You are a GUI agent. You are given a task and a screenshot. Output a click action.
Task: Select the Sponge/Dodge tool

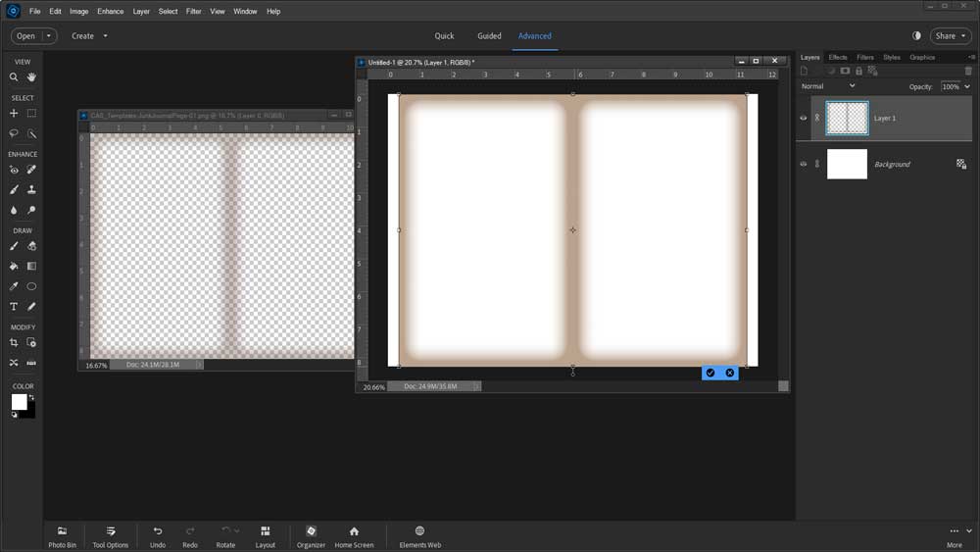31,210
